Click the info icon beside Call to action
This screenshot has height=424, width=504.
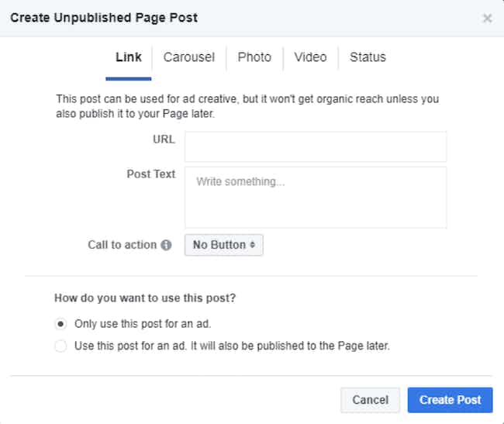coord(166,245)
